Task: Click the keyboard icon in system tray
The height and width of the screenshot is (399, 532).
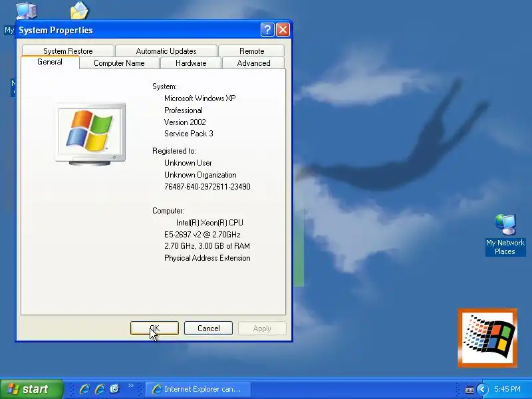Action: tap(469, 390)
